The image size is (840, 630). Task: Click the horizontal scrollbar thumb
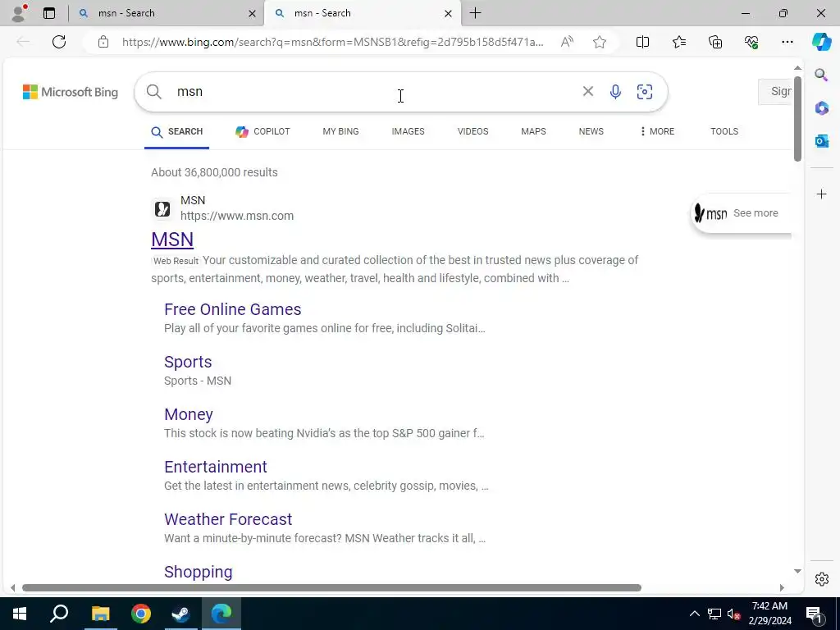coord(331,587)
